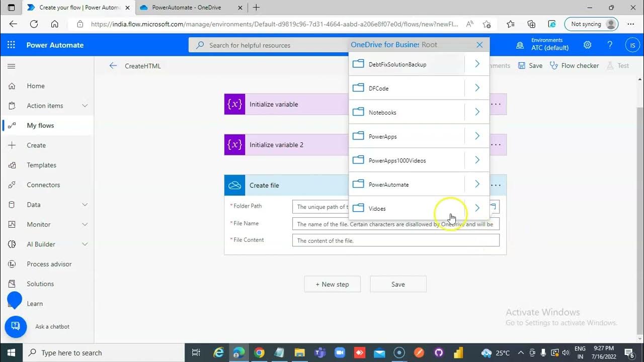The image size is (644, 362).
Task: Expand the Monitor section chevron
Action: coord(85,224)
